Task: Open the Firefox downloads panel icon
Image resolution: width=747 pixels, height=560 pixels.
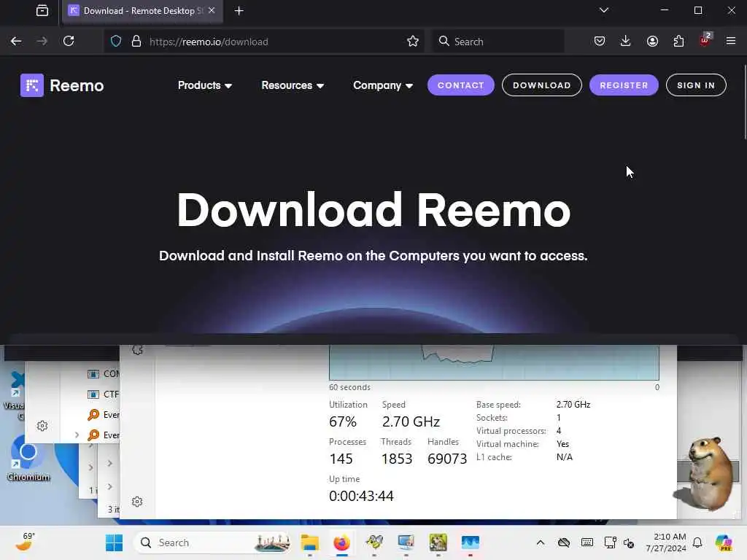Action: [x=625, y=42]
